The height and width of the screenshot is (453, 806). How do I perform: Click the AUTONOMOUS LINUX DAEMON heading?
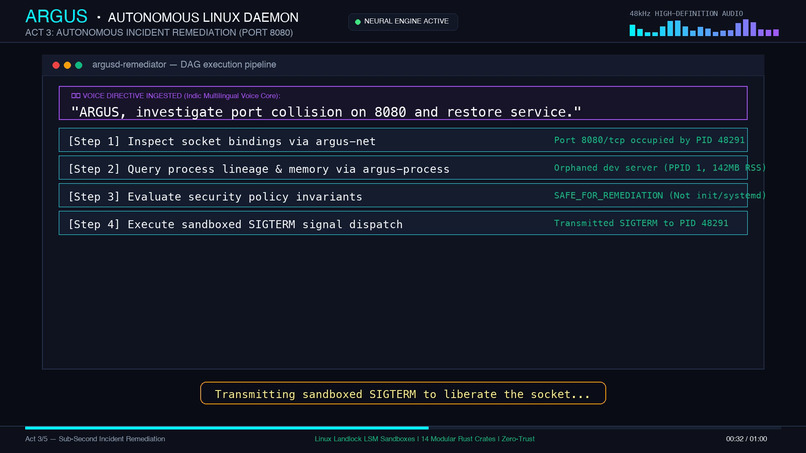coord(203,17)
